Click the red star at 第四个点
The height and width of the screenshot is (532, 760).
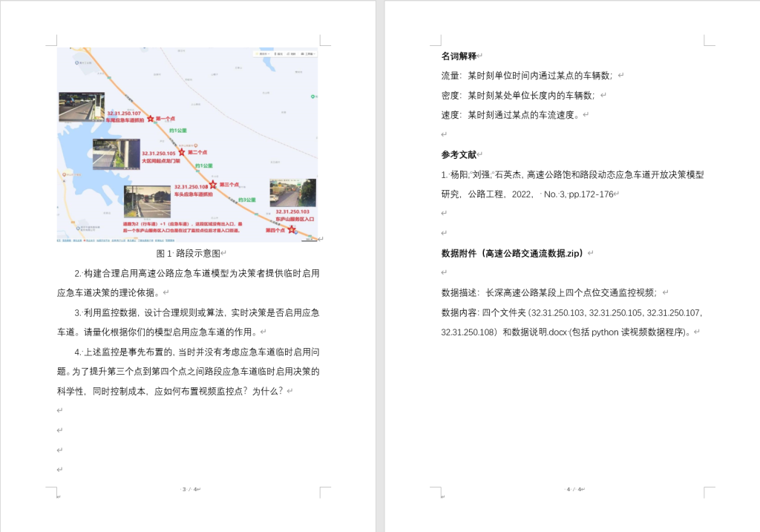291,230
